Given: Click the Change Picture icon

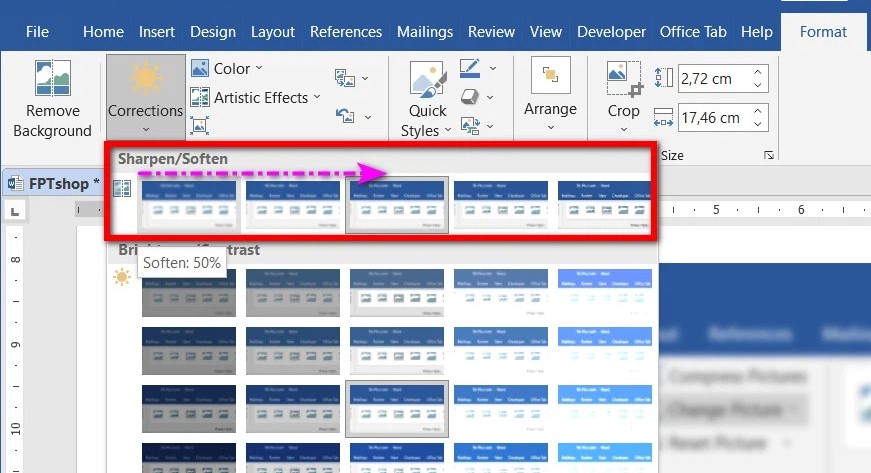Looking at the screenshot, I should coord(346,78).
